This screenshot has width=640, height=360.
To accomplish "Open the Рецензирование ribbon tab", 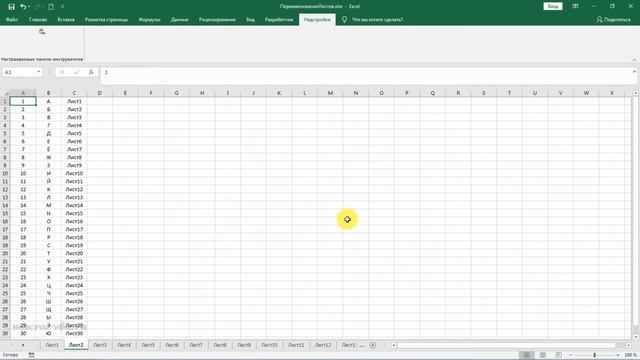I will (217, 20).
